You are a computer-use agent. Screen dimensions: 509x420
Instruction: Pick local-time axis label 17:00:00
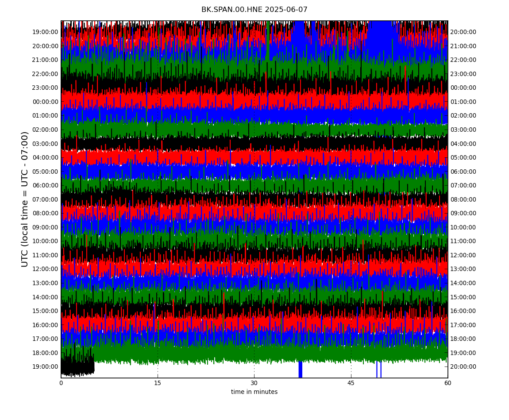(x=463, y=325)
